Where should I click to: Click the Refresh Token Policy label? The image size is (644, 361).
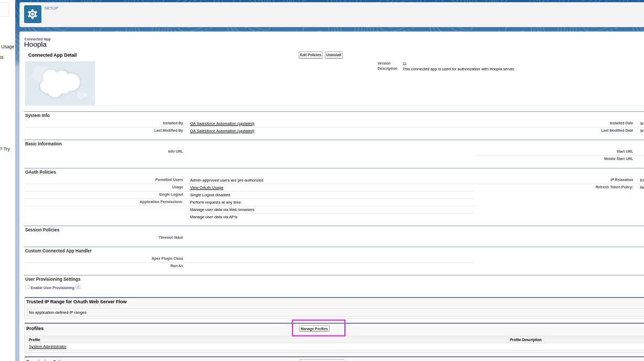(614, 187)
